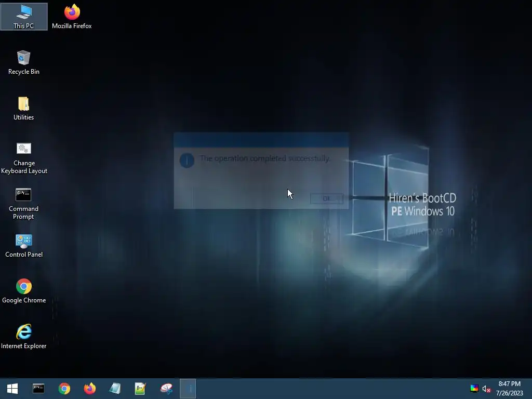The image size is (532, 399).
Task: Click the info icon in the dialog
Action: [187, 160]
